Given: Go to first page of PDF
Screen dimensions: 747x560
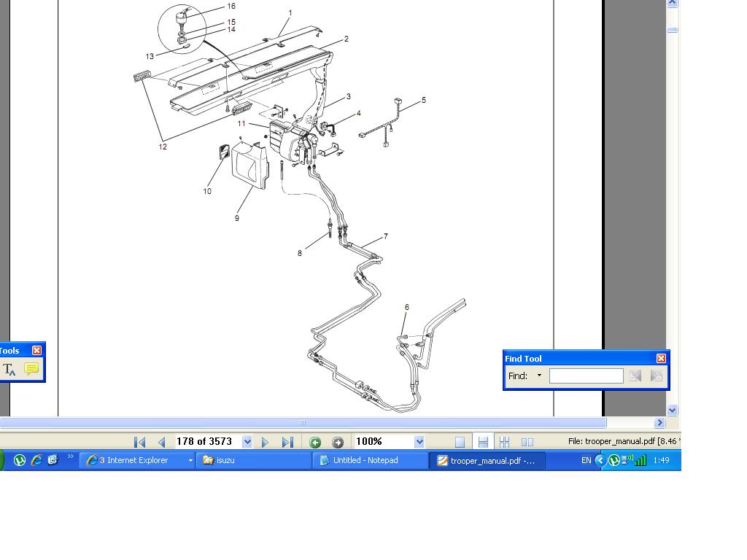Looking at the screenshot, I should tap(140, 442).
